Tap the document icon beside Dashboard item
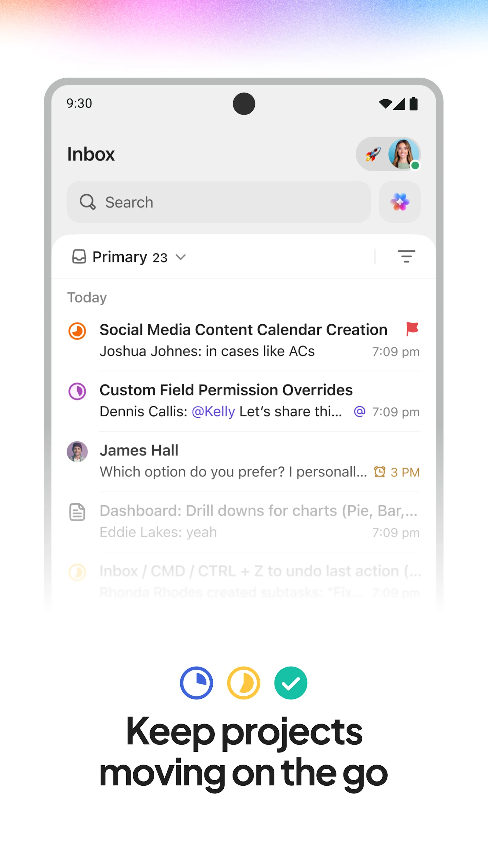 pyautogui.click(x=77, y=512)
